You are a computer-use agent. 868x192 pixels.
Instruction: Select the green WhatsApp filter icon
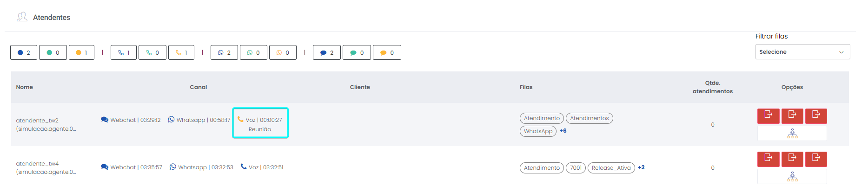[x=253, y=52]
